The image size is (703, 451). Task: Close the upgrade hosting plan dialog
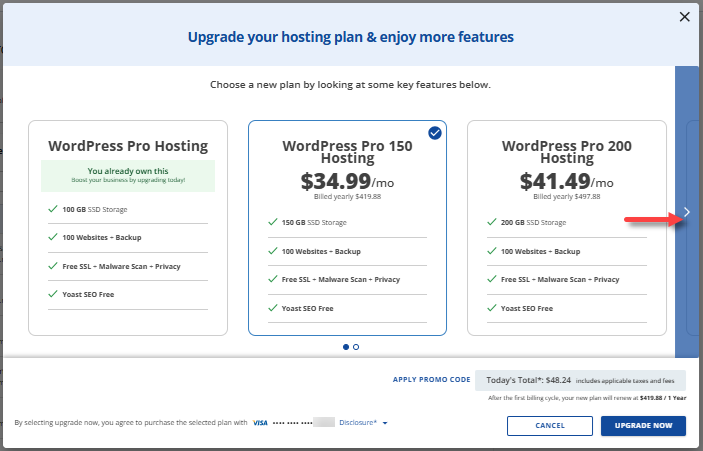click(685, 17)
